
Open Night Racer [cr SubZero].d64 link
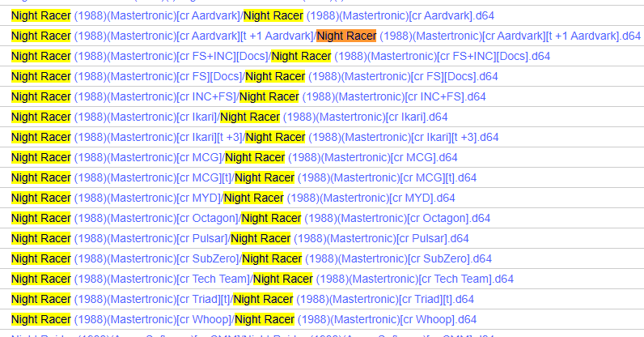coord(252,258)
